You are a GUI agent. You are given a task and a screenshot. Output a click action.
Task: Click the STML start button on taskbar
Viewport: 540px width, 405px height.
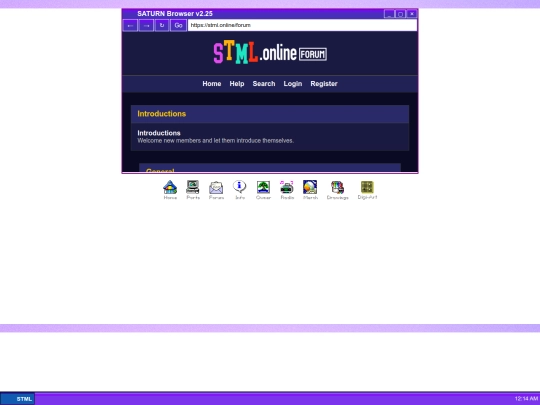[x=18, y=399]
